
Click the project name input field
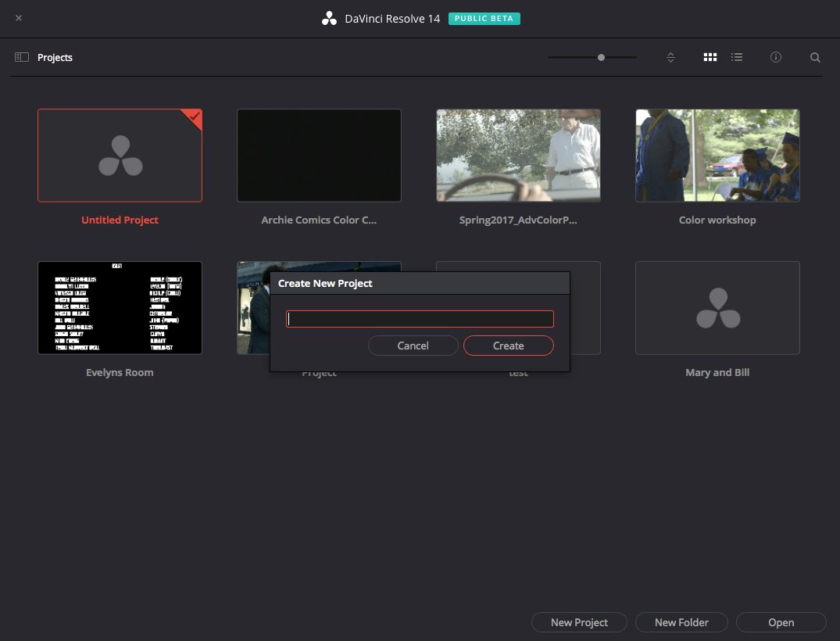(420, 319)
